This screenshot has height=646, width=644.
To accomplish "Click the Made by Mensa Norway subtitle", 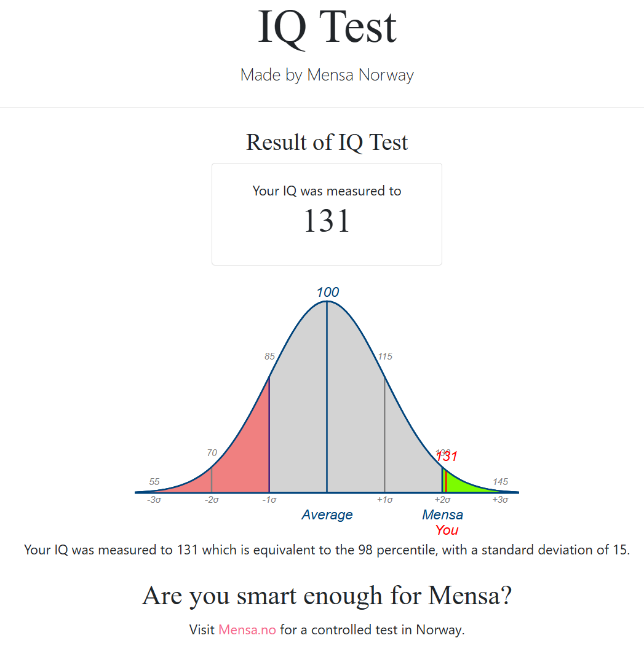I will pyautogui.click(x=327, y=75).
